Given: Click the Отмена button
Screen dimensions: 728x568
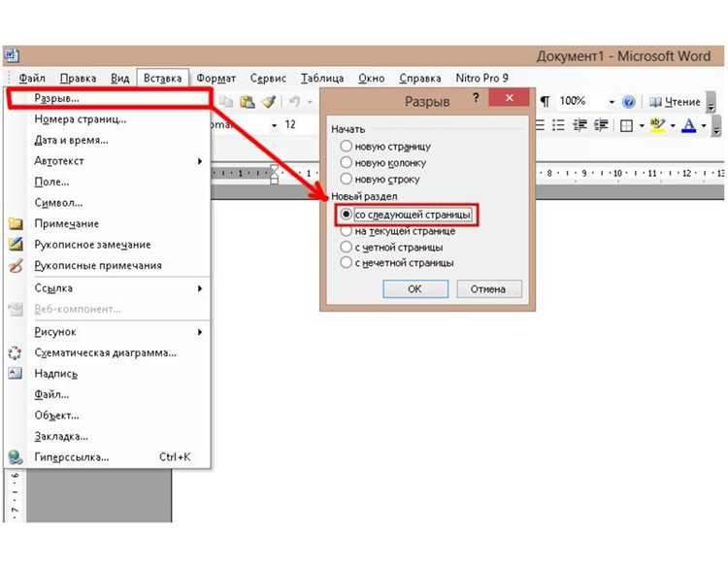Looking at the screenshot, I should [x=488, y=289].
